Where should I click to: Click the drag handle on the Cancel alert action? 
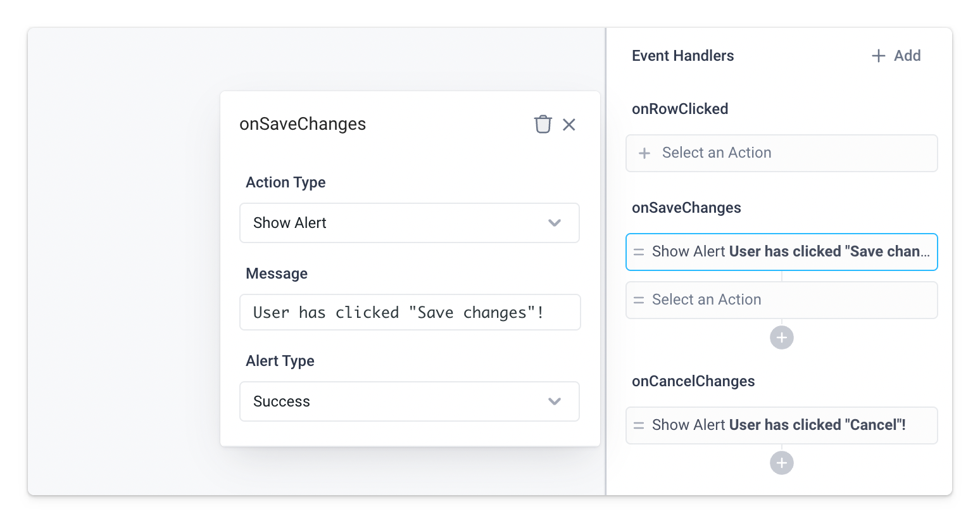639,425
